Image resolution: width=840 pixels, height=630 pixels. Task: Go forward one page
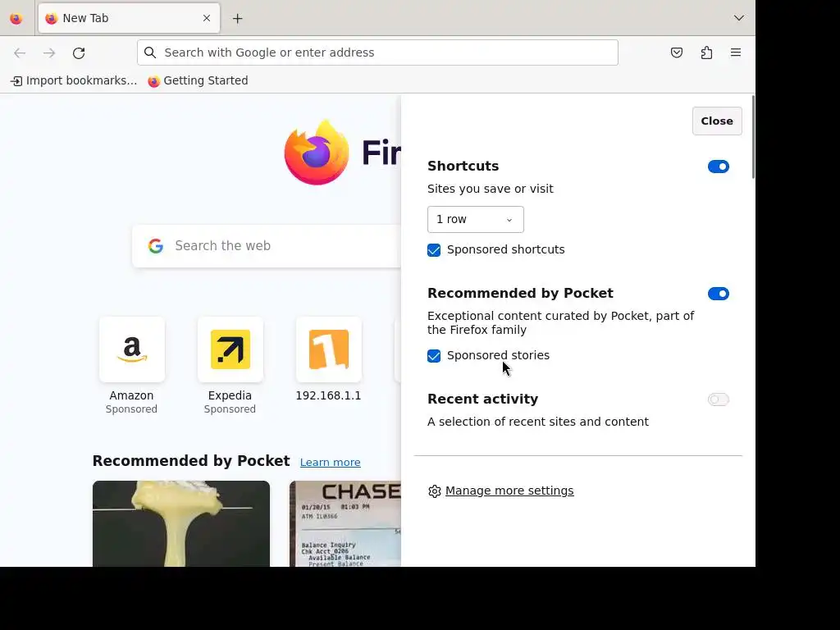pyautogui.click(x=49, y=52)
